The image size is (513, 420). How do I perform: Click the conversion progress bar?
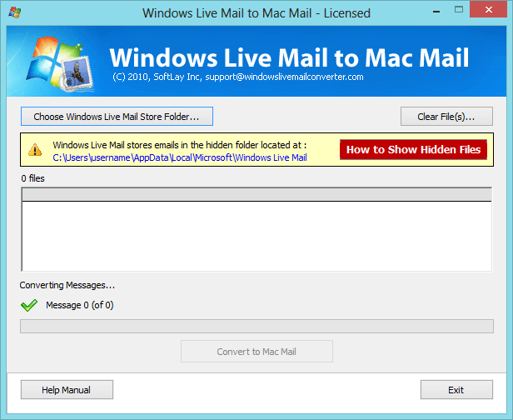(256, 326)
